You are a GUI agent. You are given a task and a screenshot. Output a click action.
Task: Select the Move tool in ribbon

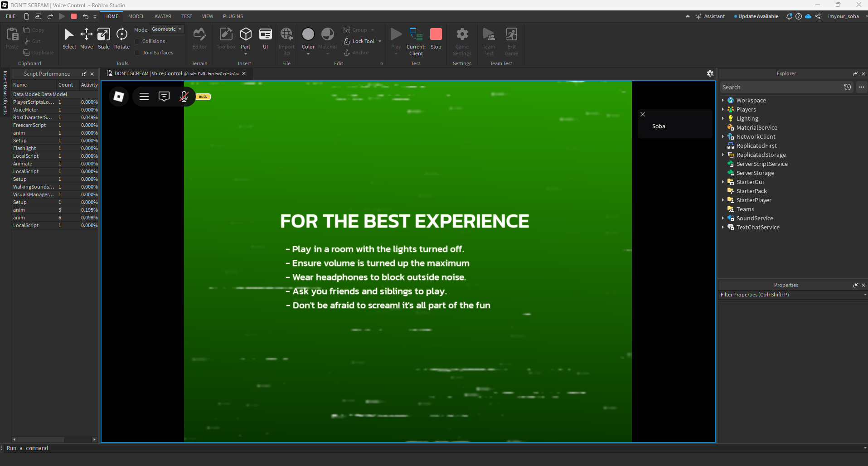pos(86,35)
